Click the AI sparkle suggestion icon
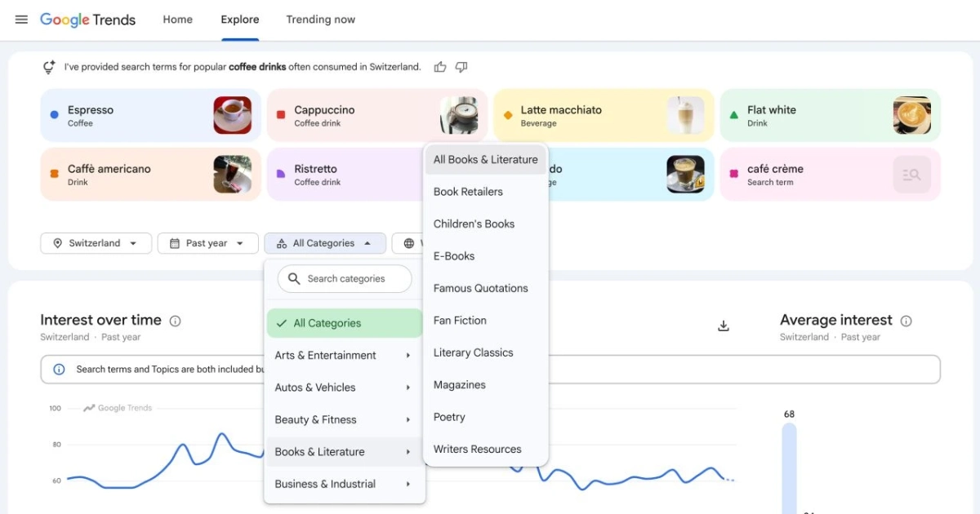The image size is (980, 514). (49, 67)
